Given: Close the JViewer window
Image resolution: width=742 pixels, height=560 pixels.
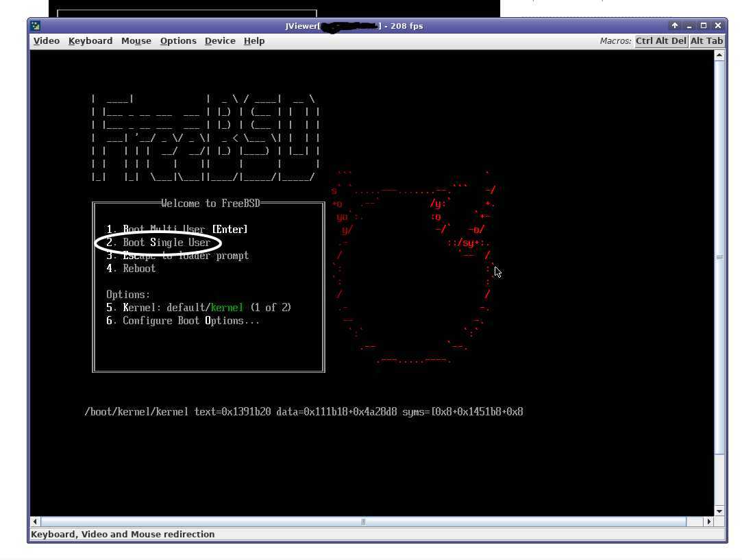Looking at the screenshot, I should point(718,25).
